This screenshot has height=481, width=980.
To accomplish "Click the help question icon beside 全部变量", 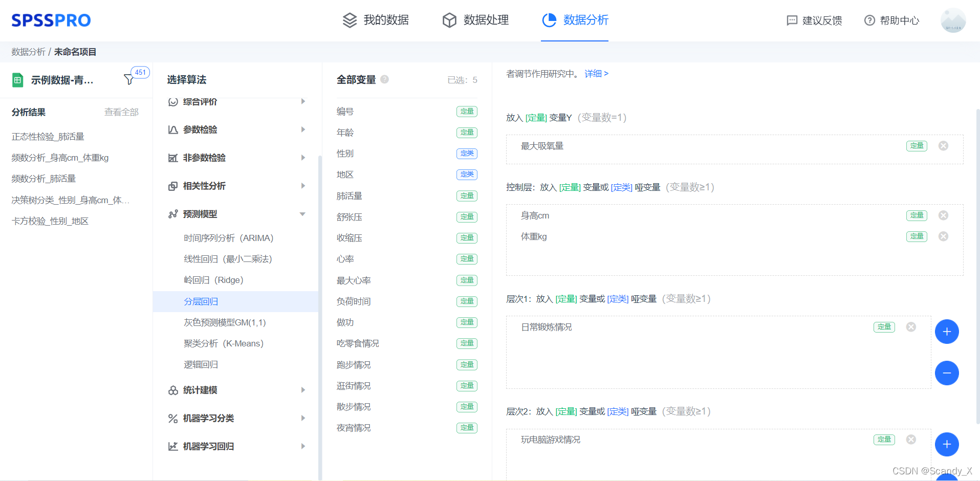I will coord(385,79).
